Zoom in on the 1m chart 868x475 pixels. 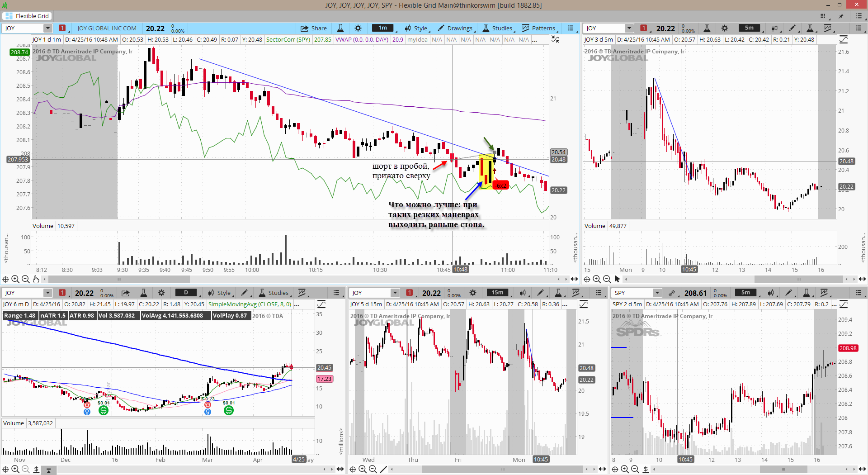coord(15,279)
